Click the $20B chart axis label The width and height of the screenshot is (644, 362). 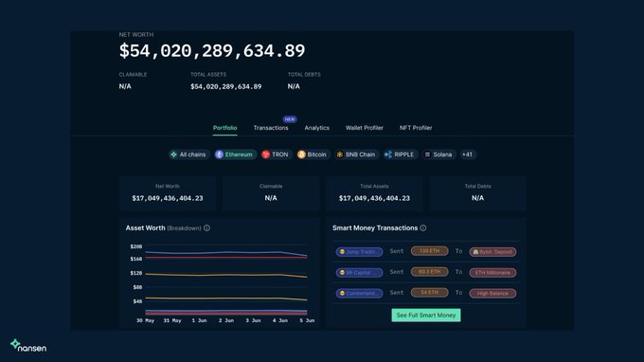pos(136,246)
